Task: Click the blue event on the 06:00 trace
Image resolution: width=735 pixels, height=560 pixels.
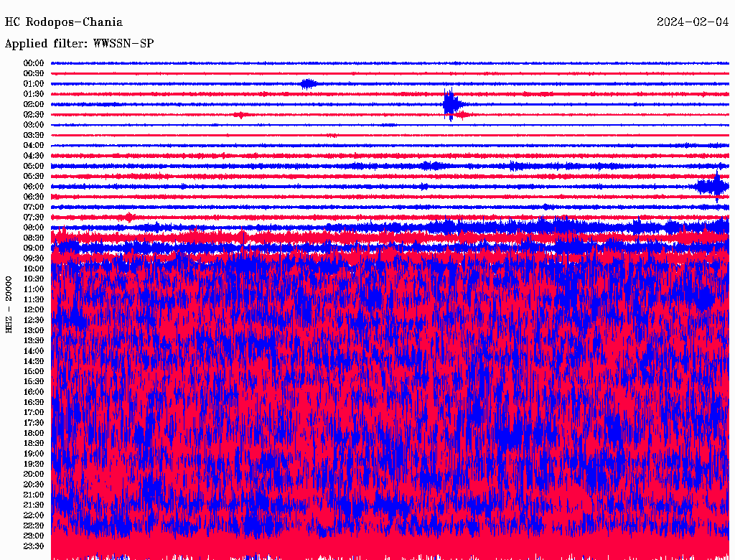Action: coord(713,187)
